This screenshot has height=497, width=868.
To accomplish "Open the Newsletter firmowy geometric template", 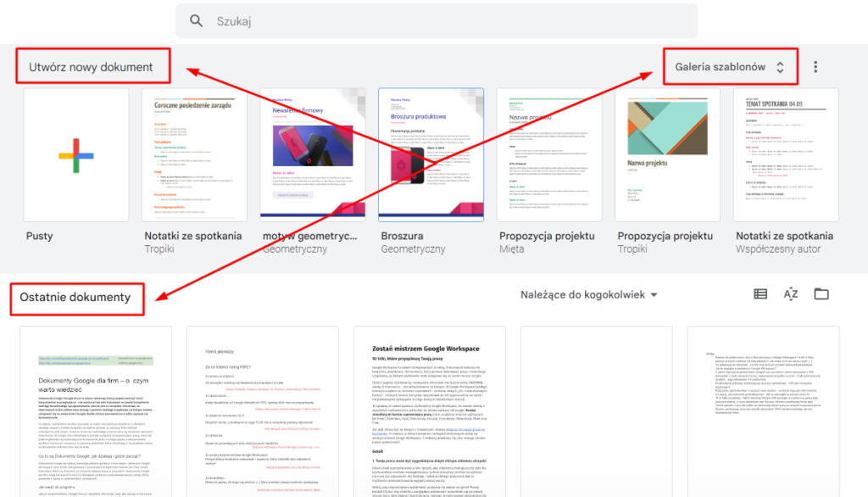I will [x=313, y=155].
